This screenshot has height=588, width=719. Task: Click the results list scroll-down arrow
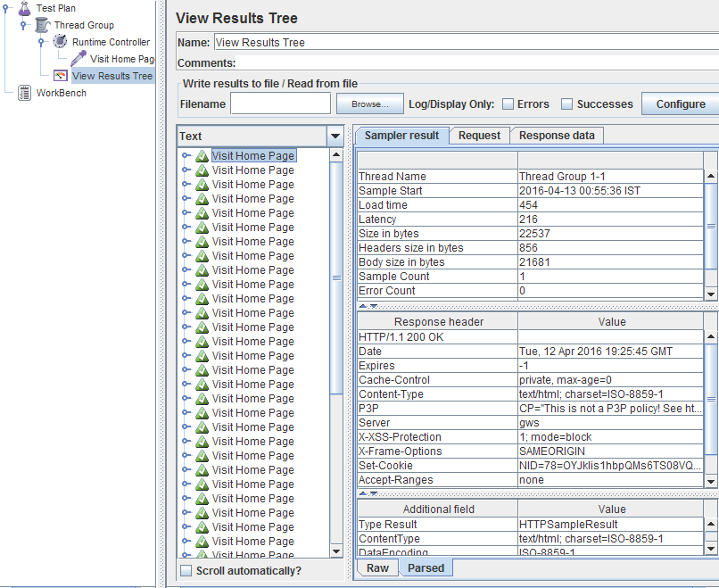pyautogui.click(x=336, y=551)
